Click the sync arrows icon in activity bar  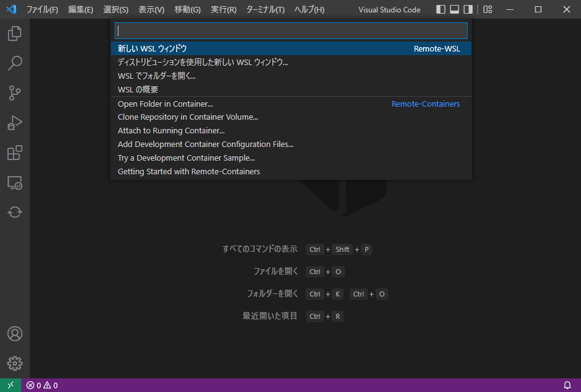[x=15, y=212]
